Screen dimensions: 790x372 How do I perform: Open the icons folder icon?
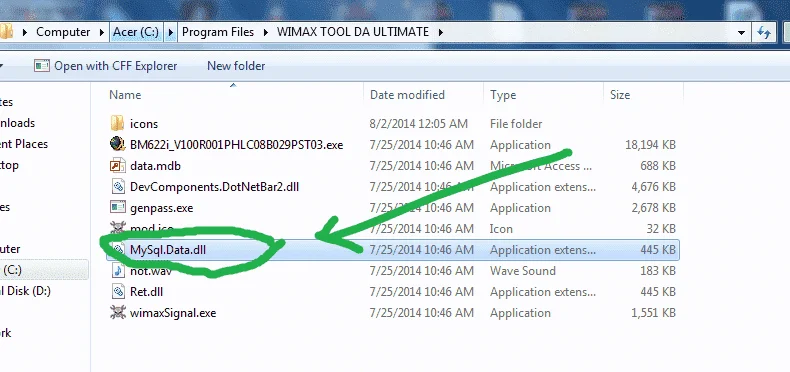[117, 123]
